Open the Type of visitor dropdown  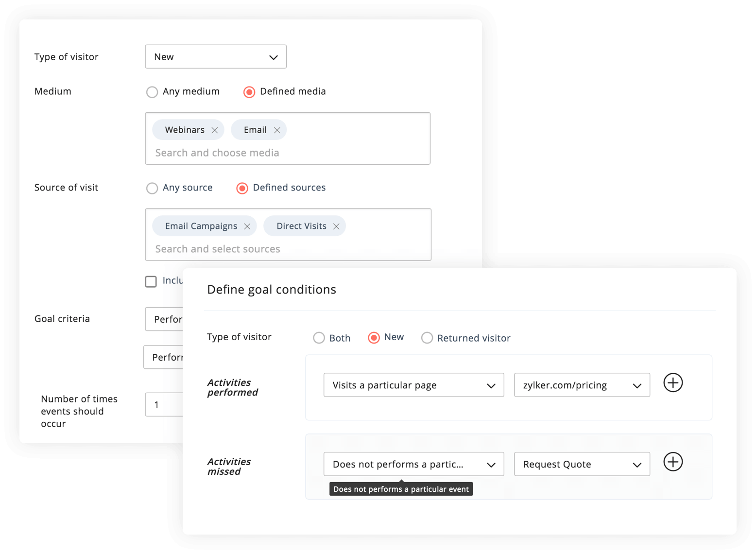pyautogui.click(x=216, y=57)
